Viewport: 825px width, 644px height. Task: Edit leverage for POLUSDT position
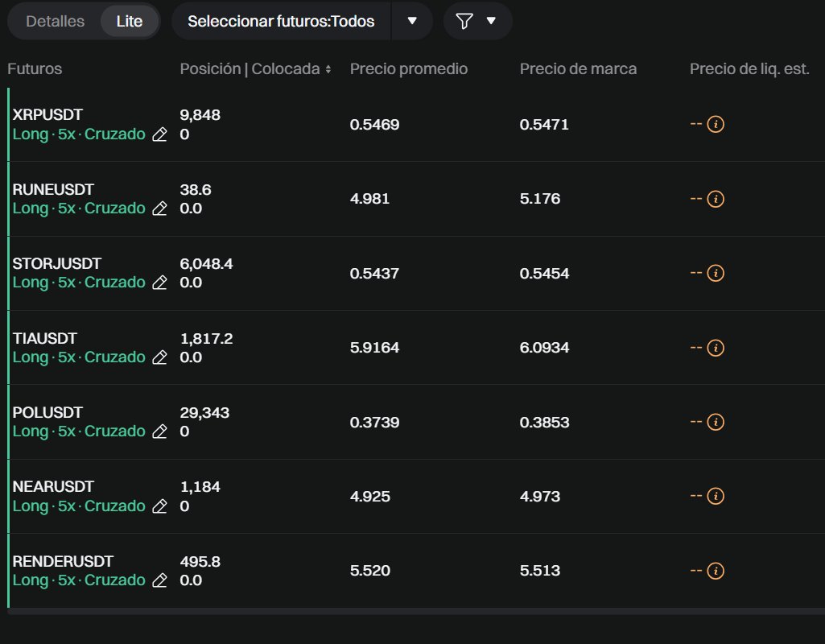click(x=159, y=432)
